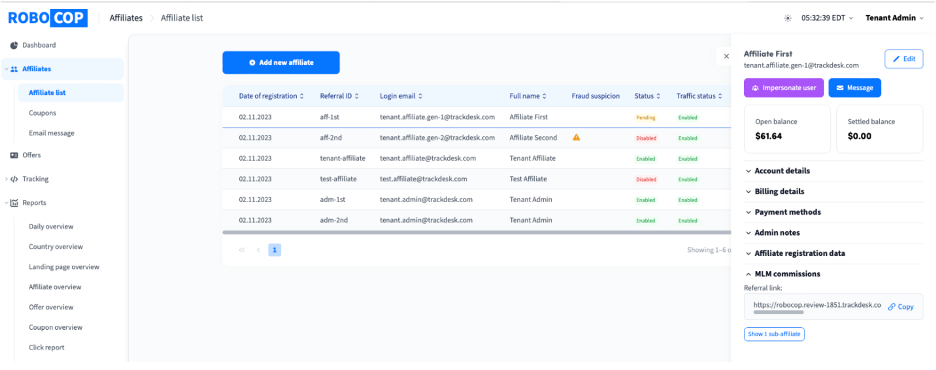Select the test.affiliate@trackdesk.com row
936x370 pixels.
pyautogui.click(x=476, y=179)
